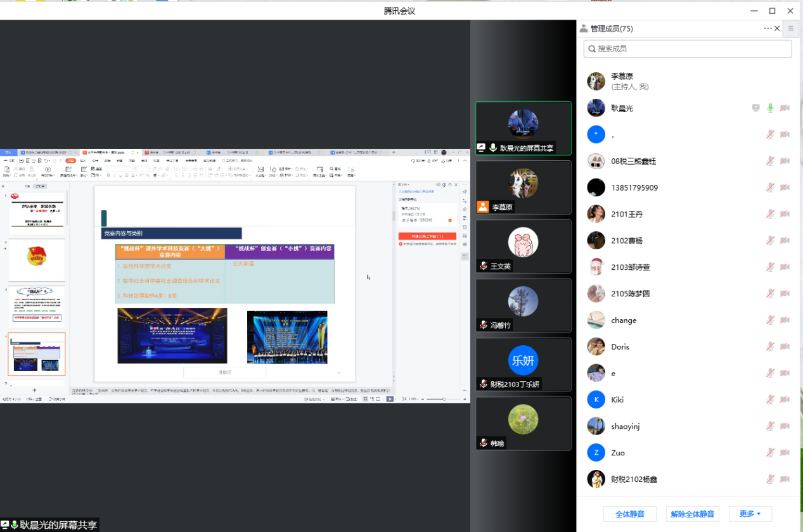Click the 管理成员(75) panel title
Image resolution: width=803 pixels, height=532 pixels.
pos(611,28)
